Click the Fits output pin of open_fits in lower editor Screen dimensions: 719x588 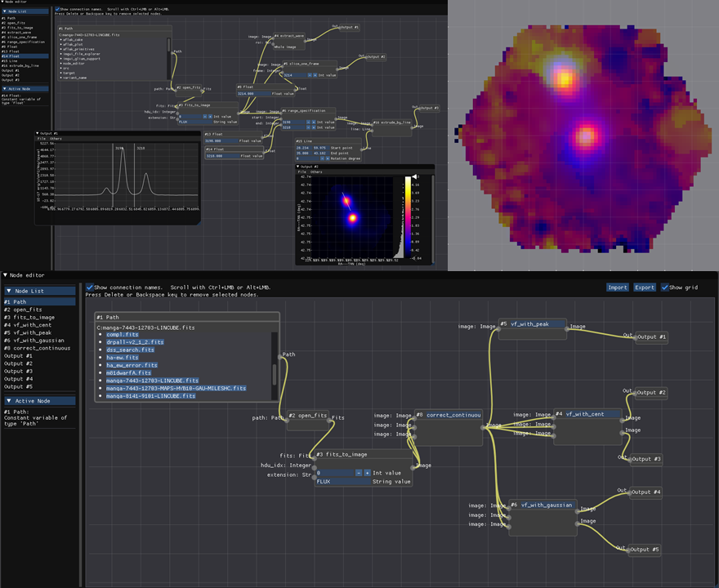pos(328,418)
